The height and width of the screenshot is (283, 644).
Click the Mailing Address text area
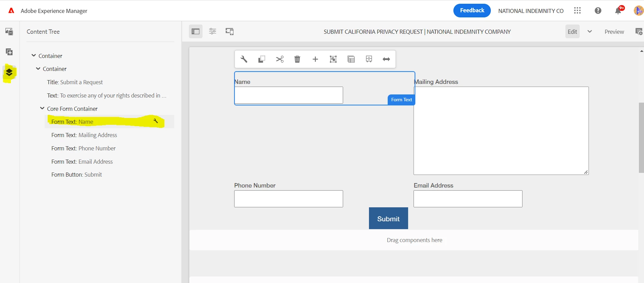point(501,131)
